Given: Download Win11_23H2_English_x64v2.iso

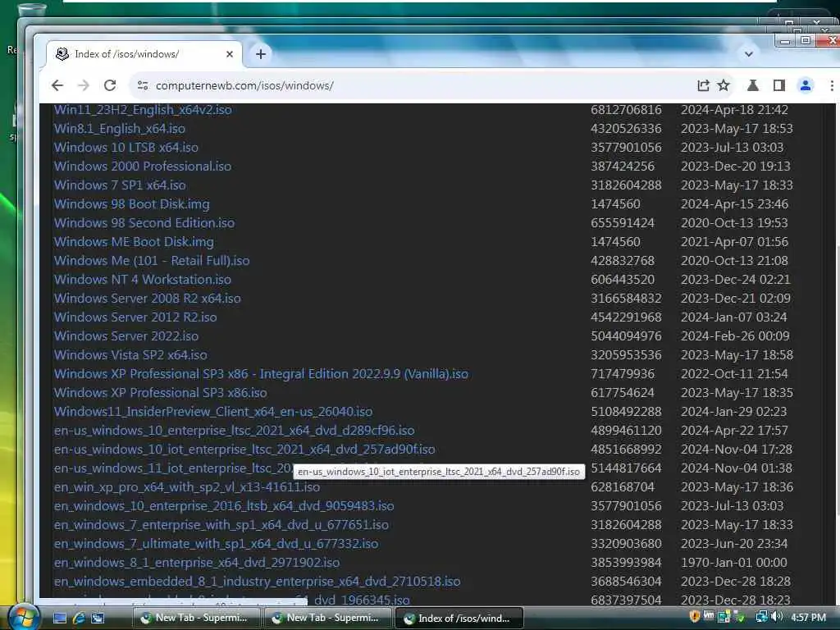Looking at the screenshot, I should tap(143, 110).
